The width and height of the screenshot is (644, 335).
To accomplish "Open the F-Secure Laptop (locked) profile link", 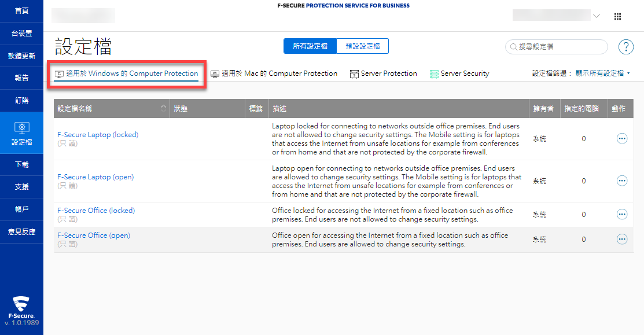I will [x=98, y=135].
